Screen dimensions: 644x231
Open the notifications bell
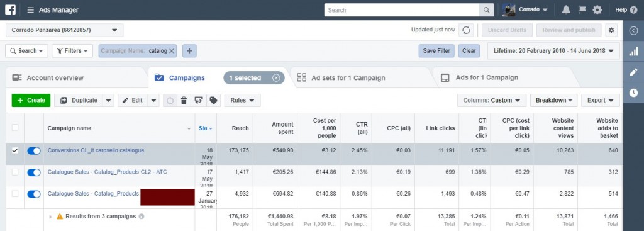566,10
